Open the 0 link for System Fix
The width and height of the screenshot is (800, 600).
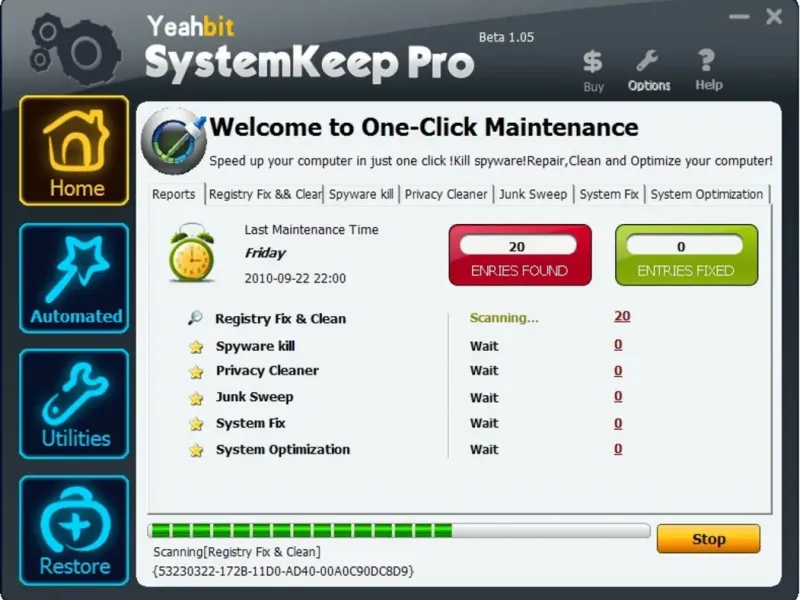click(x=618, y=423)
